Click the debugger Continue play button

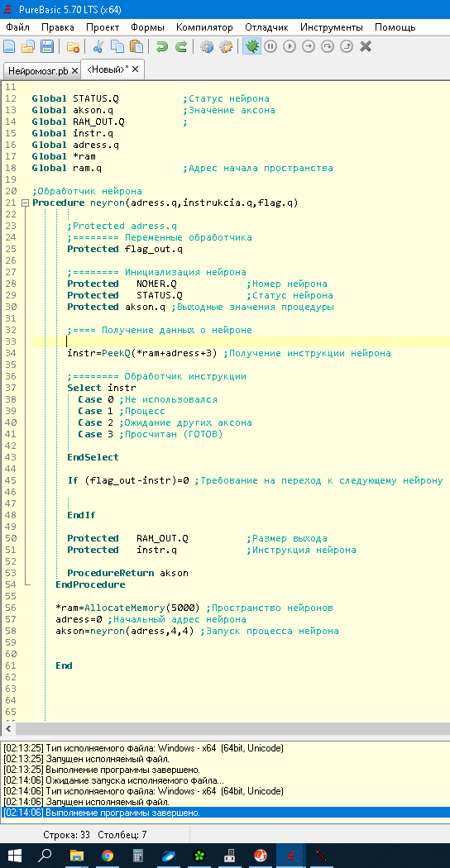click(x=290, y=47)
